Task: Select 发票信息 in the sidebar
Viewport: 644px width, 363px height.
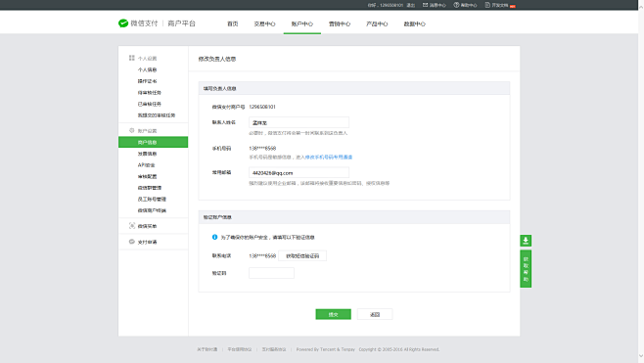Action: (x=147, y=154)
